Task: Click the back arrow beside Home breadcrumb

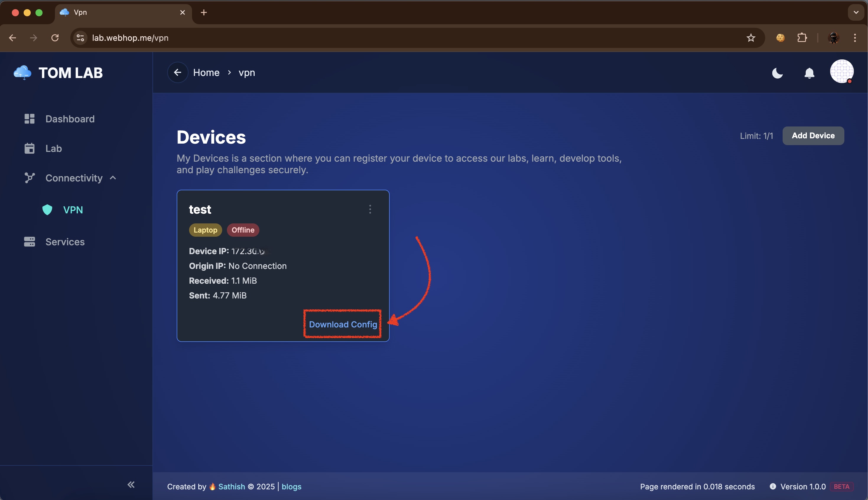Action: [178, 72]
